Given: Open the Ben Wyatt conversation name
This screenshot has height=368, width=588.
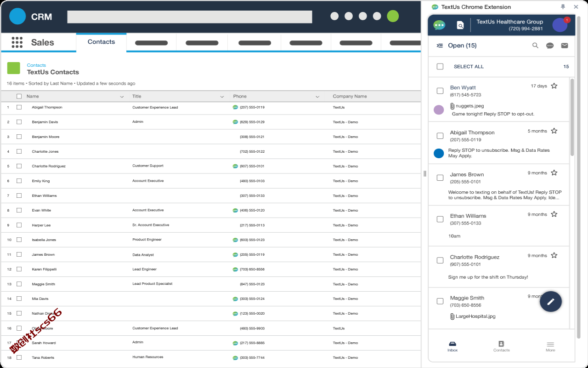Looking at the screenshot, I should point(463,87).
